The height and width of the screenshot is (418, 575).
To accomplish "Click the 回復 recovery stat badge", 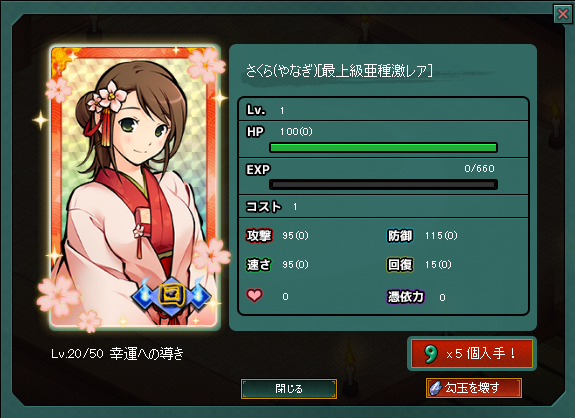I will (x=400, y=264).
